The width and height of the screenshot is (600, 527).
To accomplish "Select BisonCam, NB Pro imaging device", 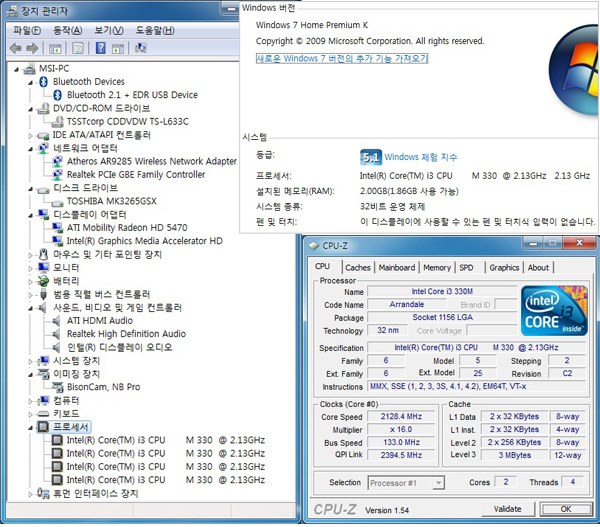I will coord(103,387).
